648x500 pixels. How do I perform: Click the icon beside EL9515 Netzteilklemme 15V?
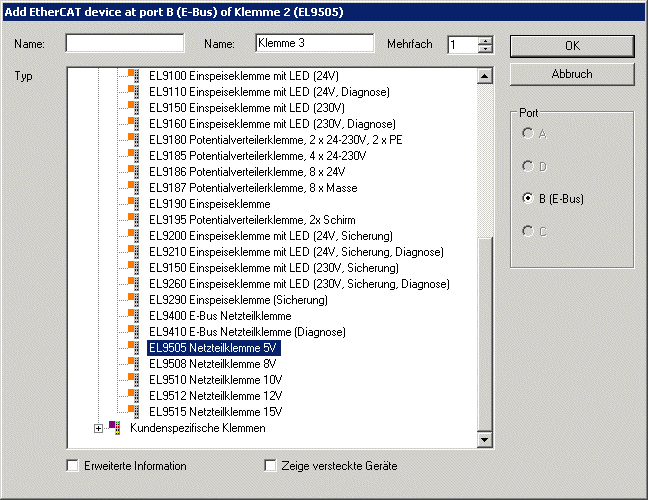133,412
